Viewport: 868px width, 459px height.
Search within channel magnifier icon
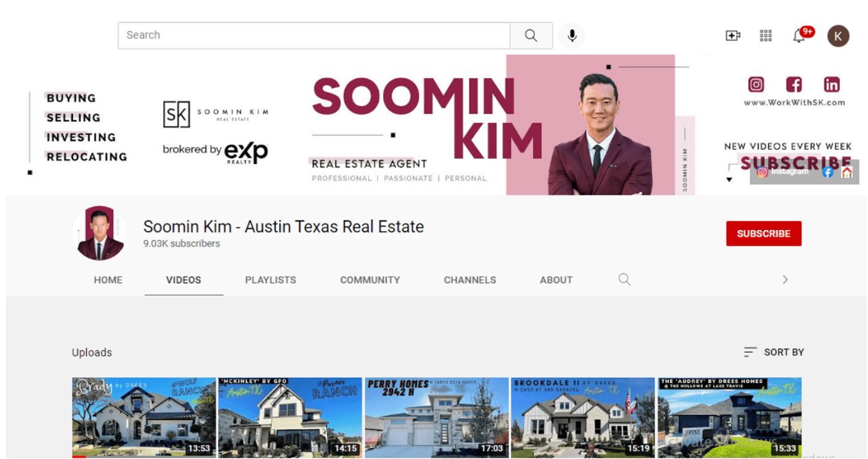coord(624,280)
